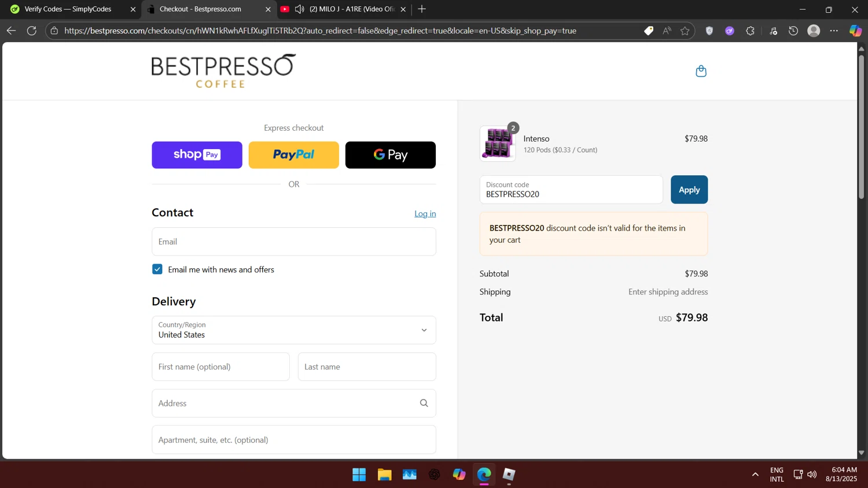Click the address search magnifier icon
Screen dimensions: 868x488
click(x=424, y=403)
